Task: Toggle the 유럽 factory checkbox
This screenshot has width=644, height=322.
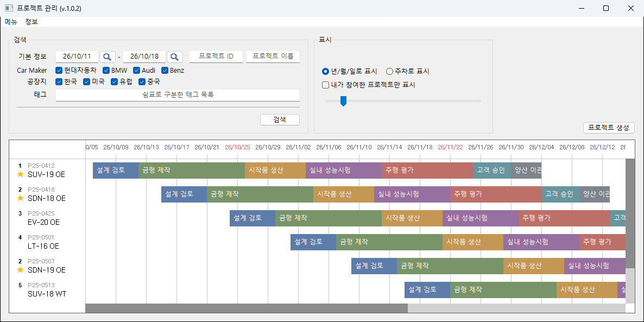Action: coord(114,82)
